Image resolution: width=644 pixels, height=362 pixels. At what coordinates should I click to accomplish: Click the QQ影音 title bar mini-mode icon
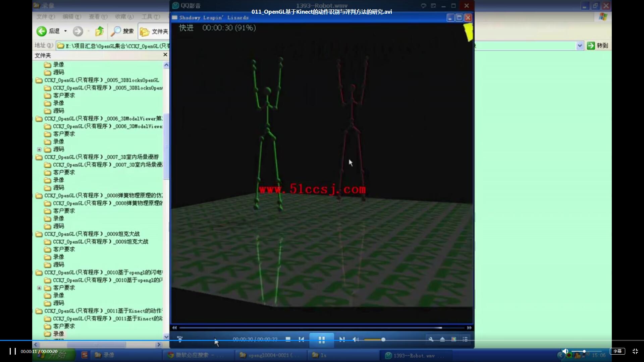tap(433, 6)
